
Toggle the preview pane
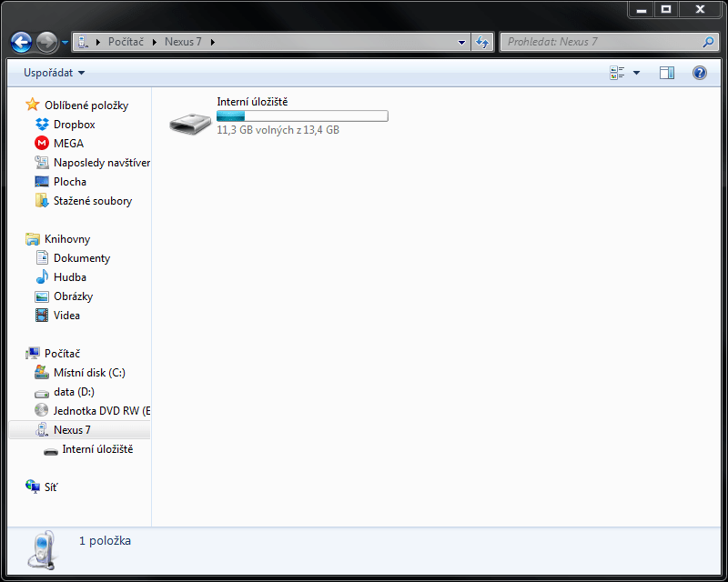[x=667, y=73]
